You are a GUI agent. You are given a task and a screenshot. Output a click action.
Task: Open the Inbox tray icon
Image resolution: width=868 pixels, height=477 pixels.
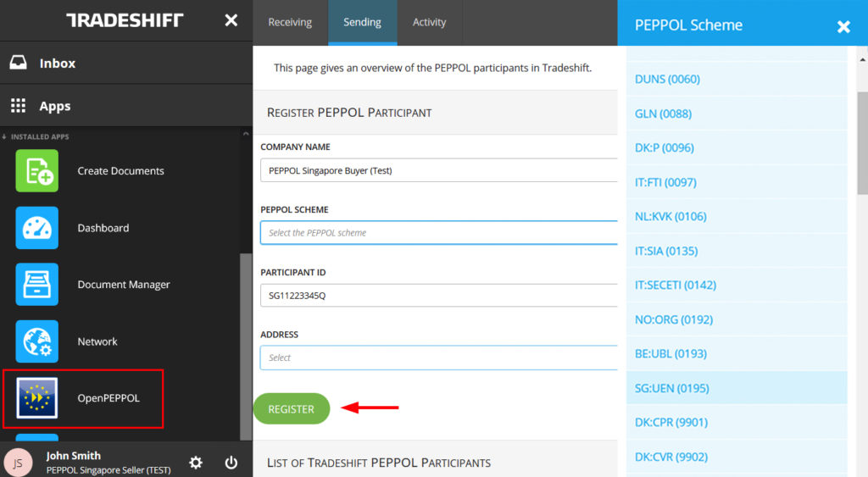click(18, 63)
